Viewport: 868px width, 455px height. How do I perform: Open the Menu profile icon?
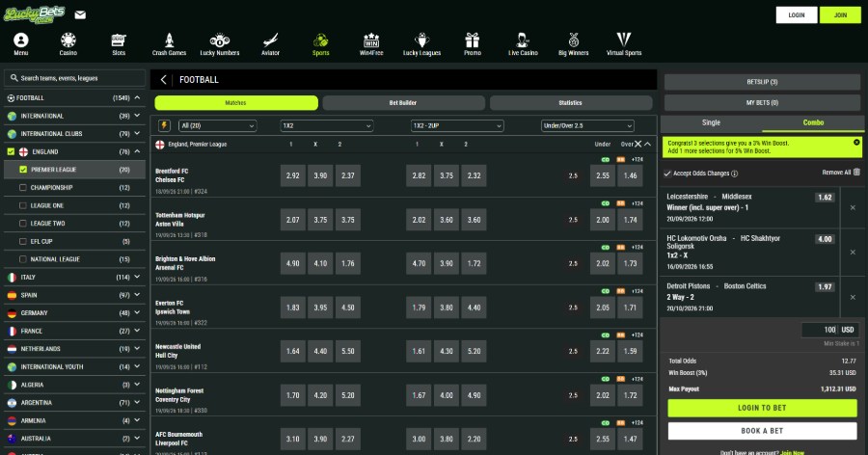coord(21,40)
